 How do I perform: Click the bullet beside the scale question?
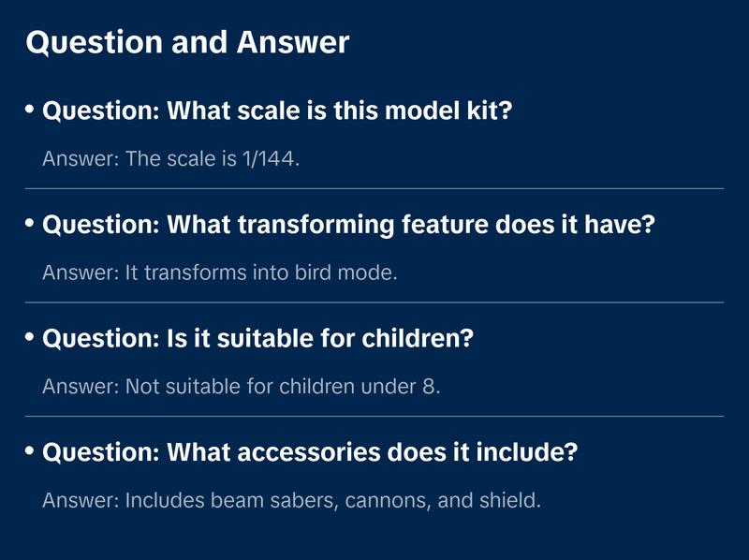[30, 110]
